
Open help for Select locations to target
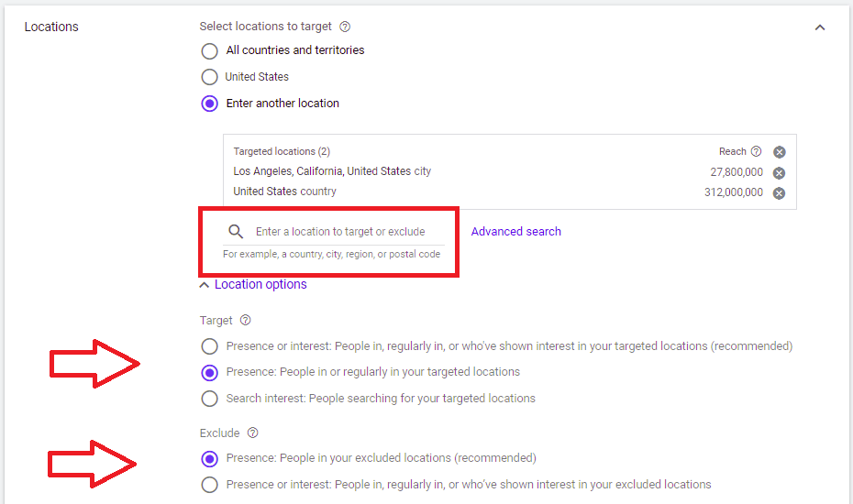pyautogui.click(x=345, y=27)
